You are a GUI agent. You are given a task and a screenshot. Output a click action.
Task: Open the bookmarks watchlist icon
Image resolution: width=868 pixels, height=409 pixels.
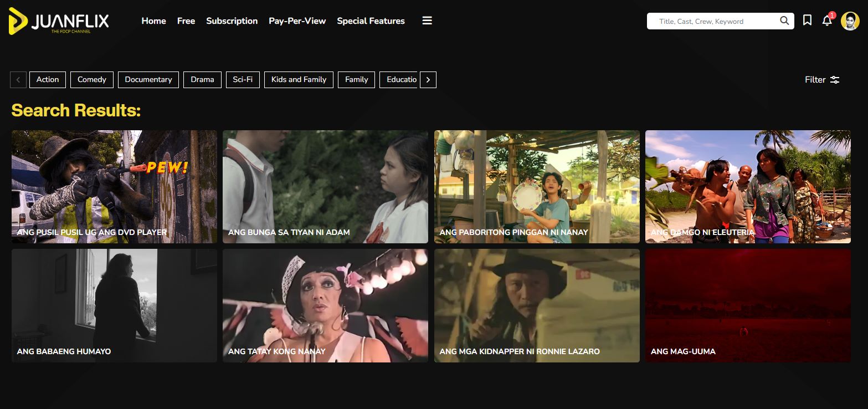pos(807,21)
